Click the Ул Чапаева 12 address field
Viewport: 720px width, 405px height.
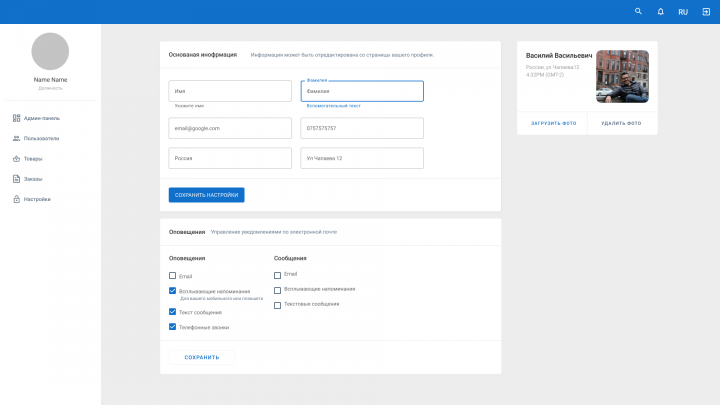[362, 158]
